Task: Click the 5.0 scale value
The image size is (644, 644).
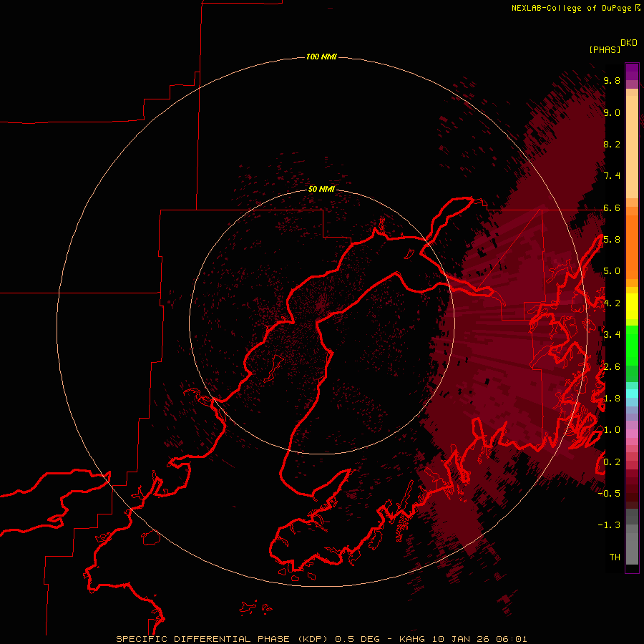Action: 612,271
